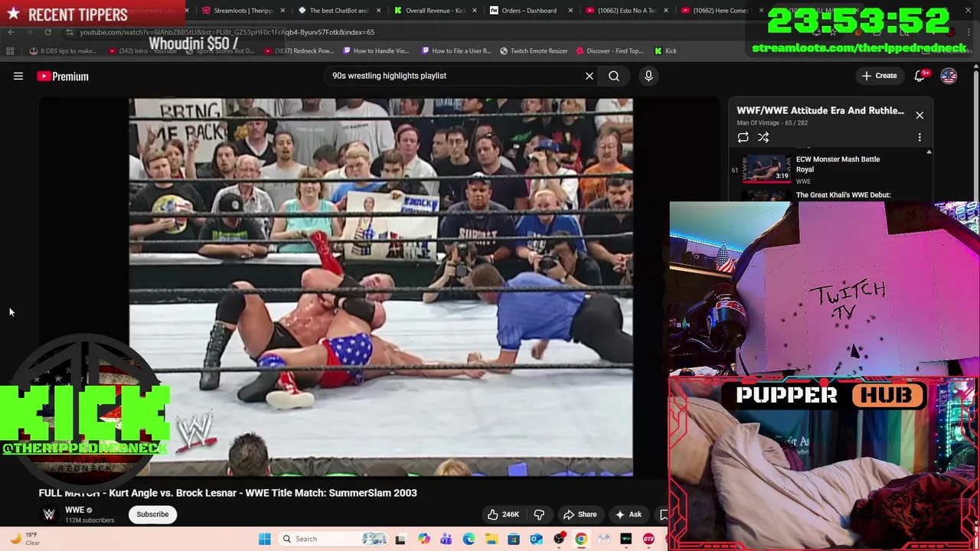Open Microsoft Edge from the taskbar

pyautogui.click(x=469, y=539)
